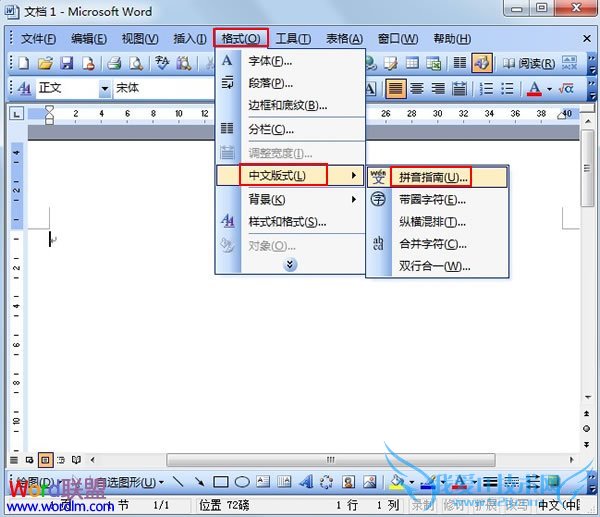The width and height of the screenshot is (600, 517).
Task: Click the Open folder icon
Action: (x=45, y=63)
